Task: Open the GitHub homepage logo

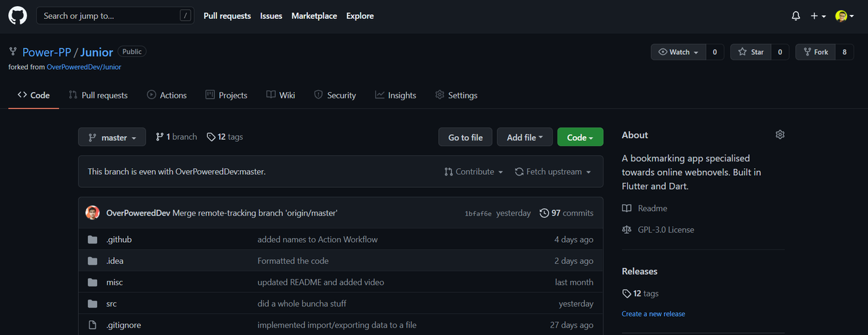Action: pos(18,16)
